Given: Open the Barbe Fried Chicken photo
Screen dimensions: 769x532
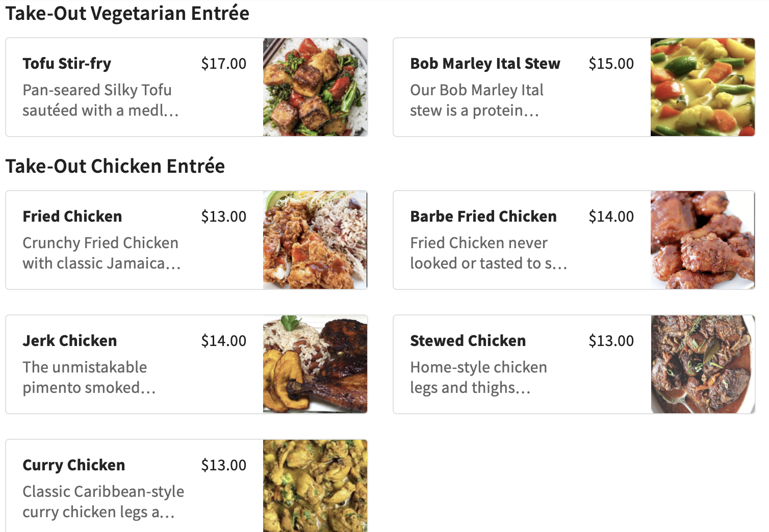Looking at the screenshot, I should tap(702, 240).
